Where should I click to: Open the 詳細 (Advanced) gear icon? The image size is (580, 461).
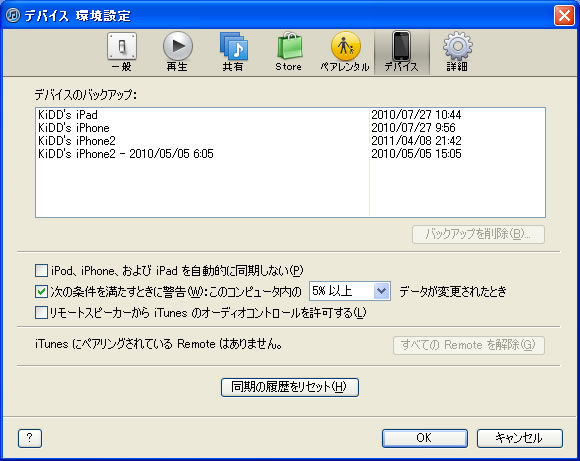[458, 47]
